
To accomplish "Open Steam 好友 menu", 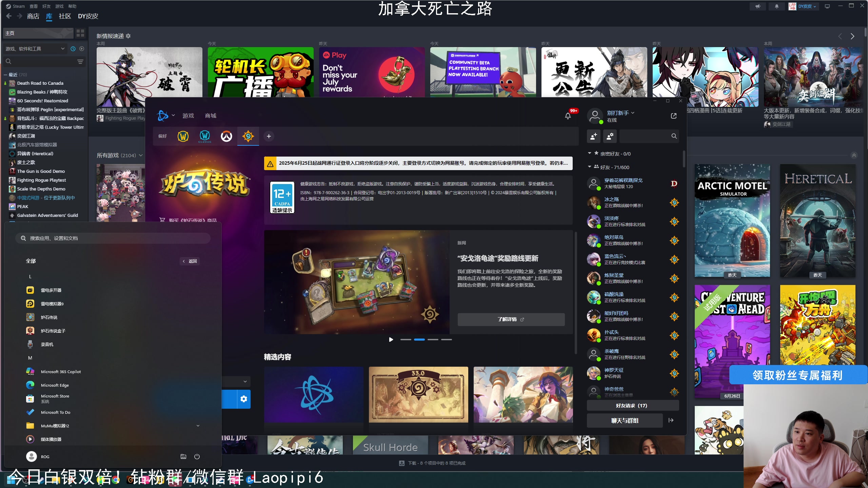I will (46, 6).
